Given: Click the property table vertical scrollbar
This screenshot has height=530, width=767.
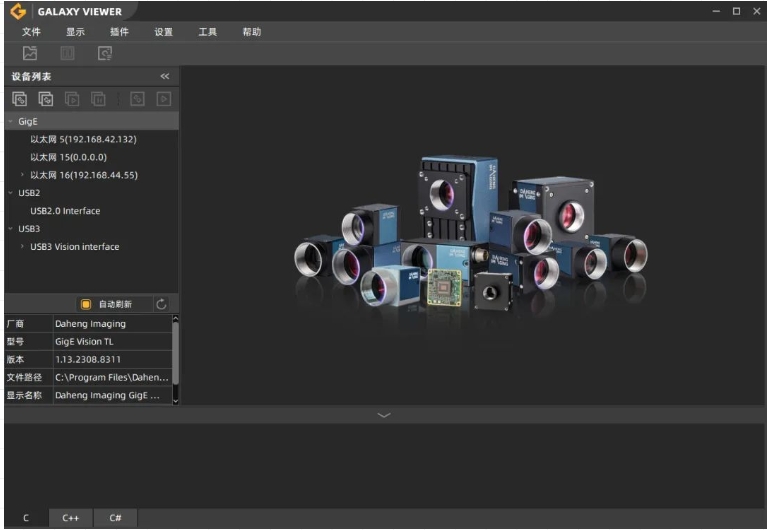Looking at the screenshot, I should click(x=176, y=353).
